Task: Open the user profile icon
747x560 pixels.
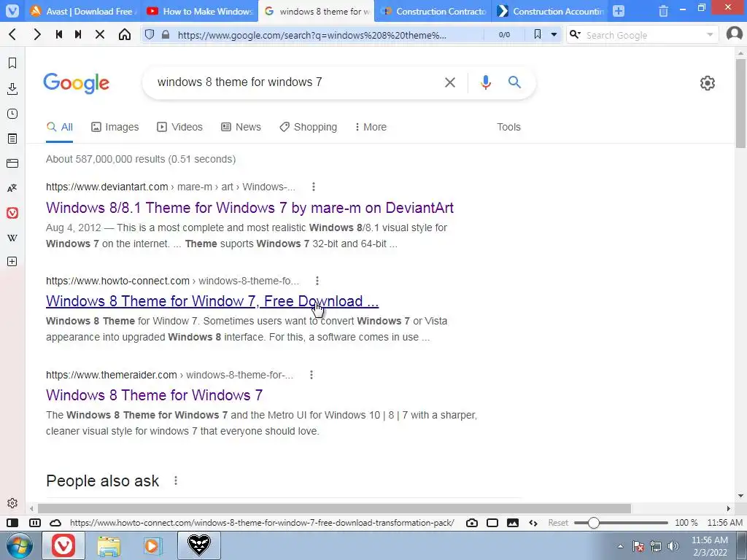Action: 734,34
